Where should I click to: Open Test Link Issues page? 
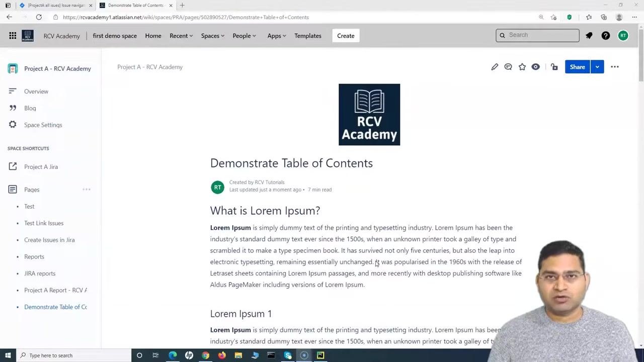(x=44, y=223)
